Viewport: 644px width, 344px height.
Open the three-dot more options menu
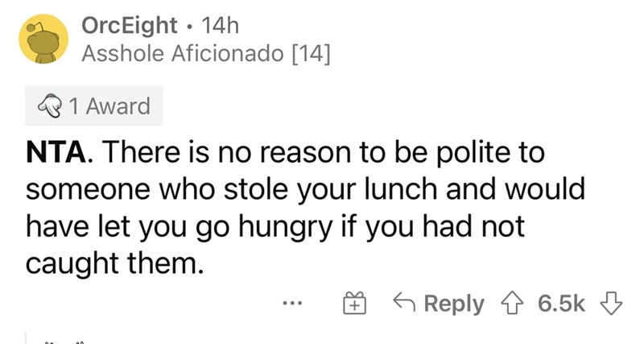coord(292,304)
